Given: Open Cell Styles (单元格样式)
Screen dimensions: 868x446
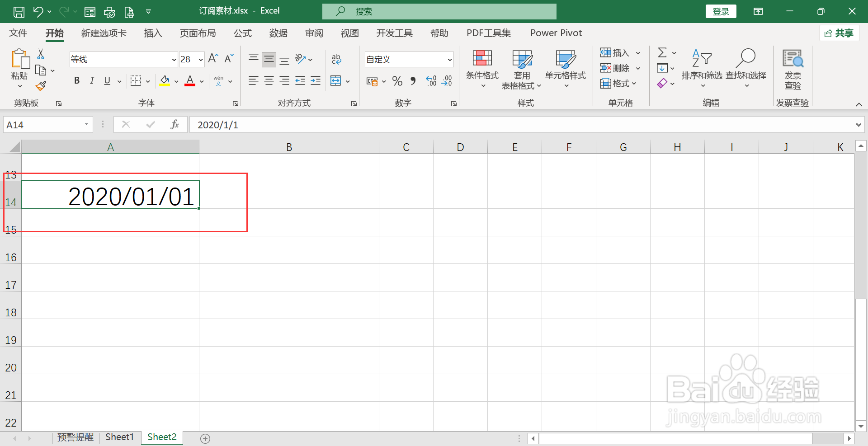Looking at the screenshot, I should click(x=566, y=69).
